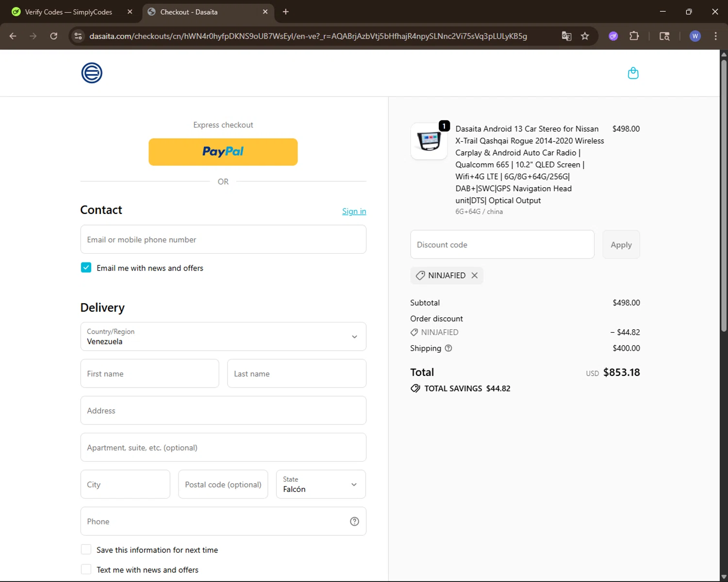Click the browser address bar URL
This screenshot has width=728, height=582.
[x=308, y=36]
